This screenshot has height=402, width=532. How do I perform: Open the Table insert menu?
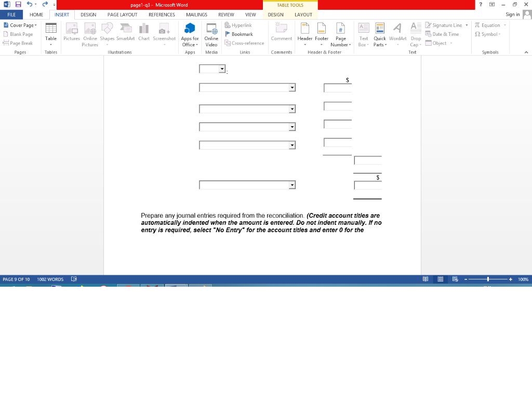[x=51, y=35]
